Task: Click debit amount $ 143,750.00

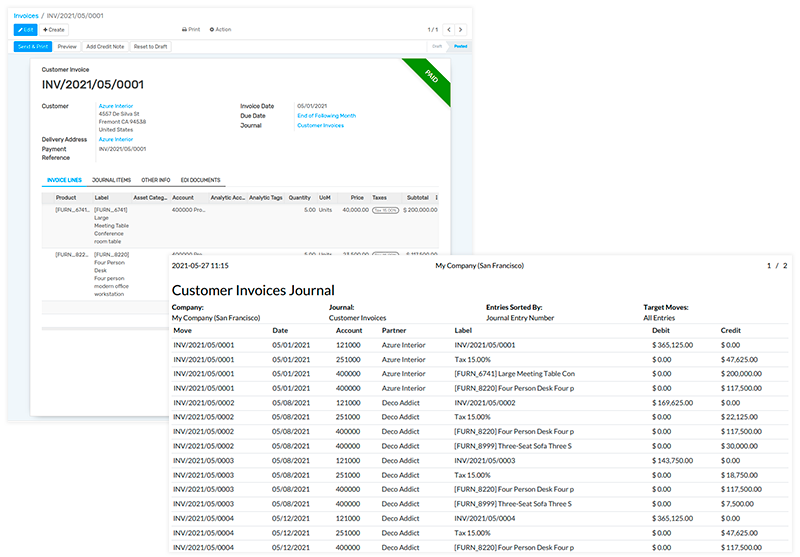Action: click(672, 461)
